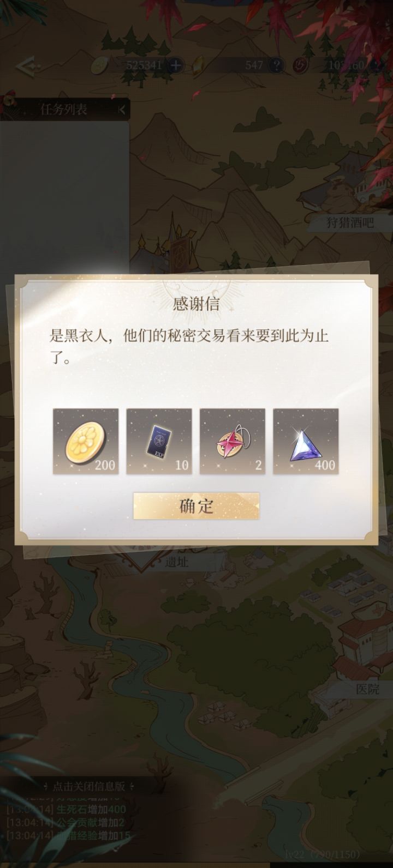Click the 感谢信 dialog title
This screenshot has width=393, height=868.
coord(196,304)
